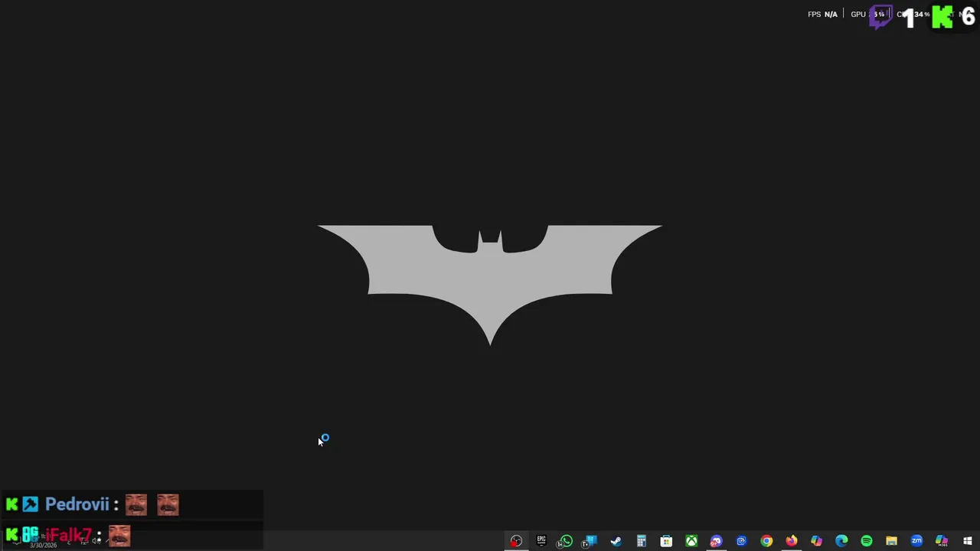Screen dimensions: 980x551
Task: Open Microsoft 365 app in taskbar
Action: 941,541
